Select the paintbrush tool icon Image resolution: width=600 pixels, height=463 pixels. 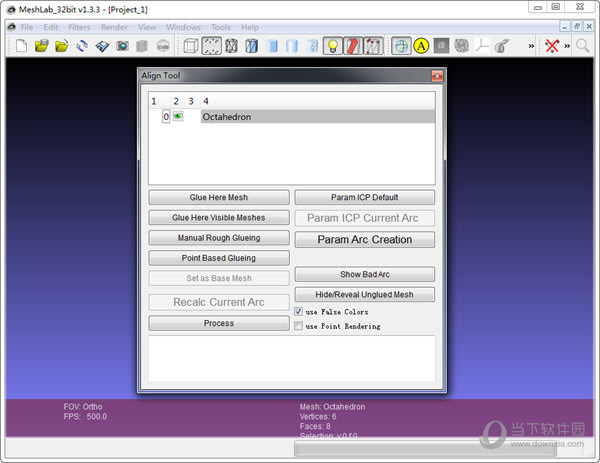(x=502, y=46)
